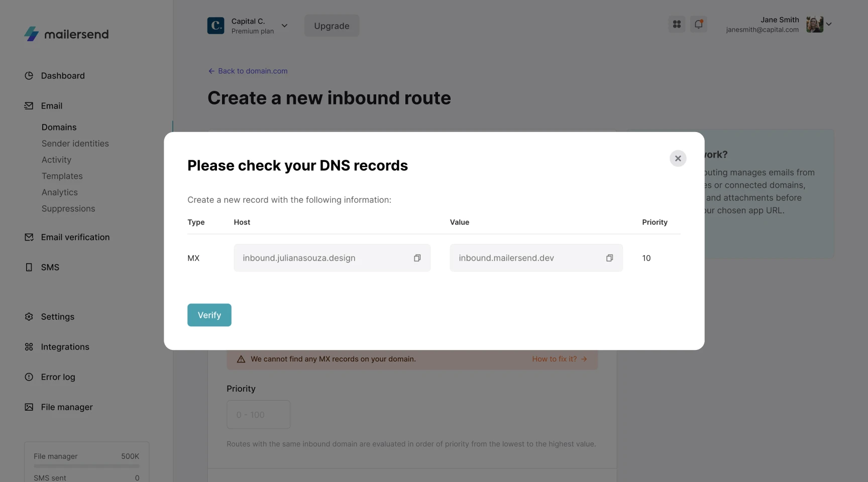Image resolution: width=868 pixels, height=482 pixels.
Task: Click the File manager usage bar
Action: [x=86, y=466]
